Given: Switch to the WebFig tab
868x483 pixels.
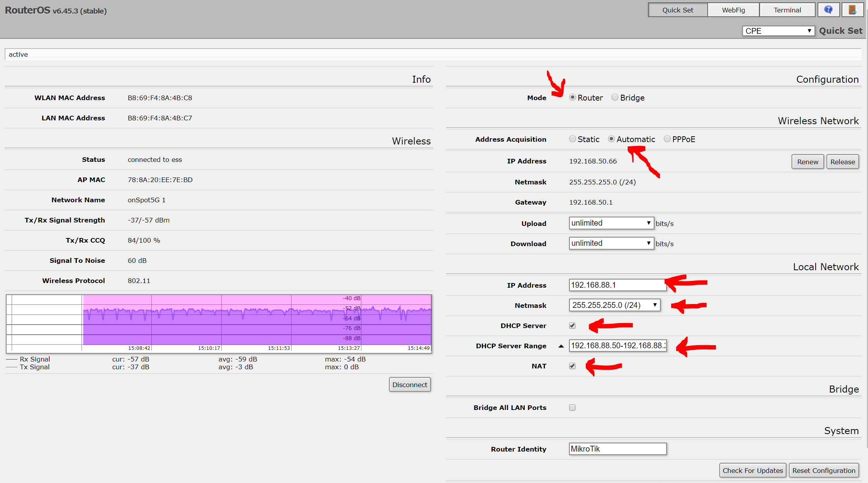Looking at the screenshot, I should [733, 10].
